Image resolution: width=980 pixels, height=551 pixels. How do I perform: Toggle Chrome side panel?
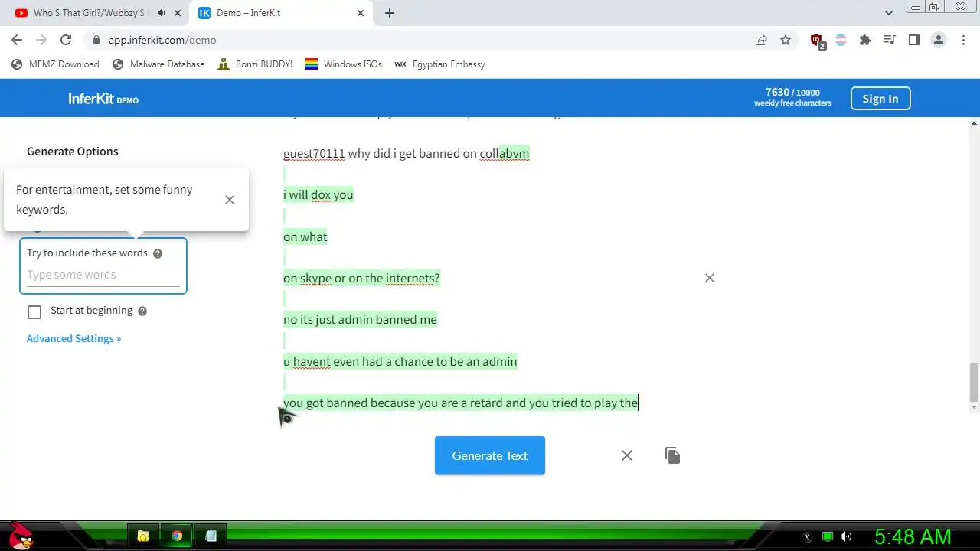[913, 40]
